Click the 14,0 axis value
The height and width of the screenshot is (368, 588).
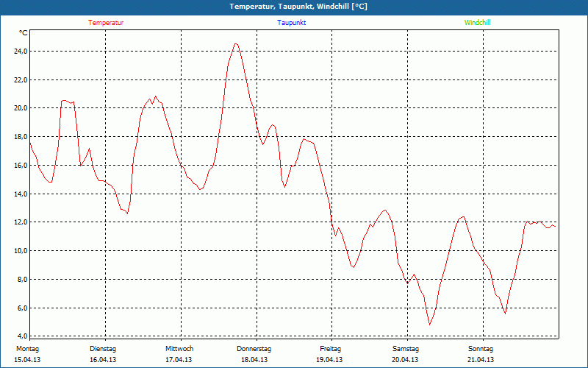(x=21, y=194)
